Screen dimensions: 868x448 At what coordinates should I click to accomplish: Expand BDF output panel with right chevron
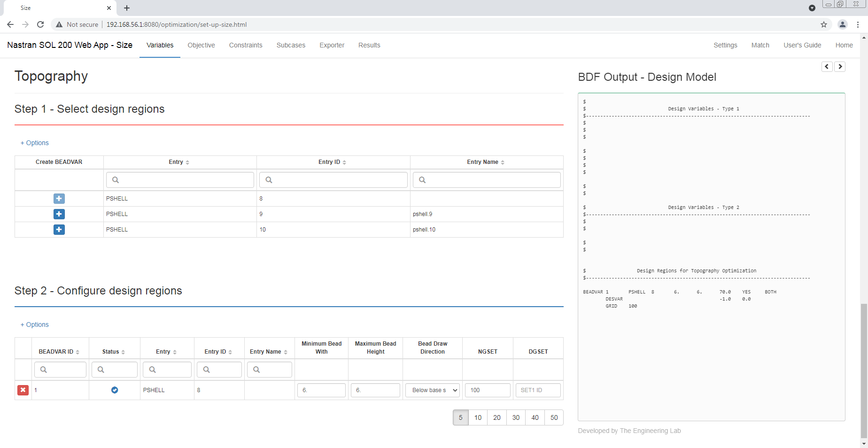[x=840, y=67]
